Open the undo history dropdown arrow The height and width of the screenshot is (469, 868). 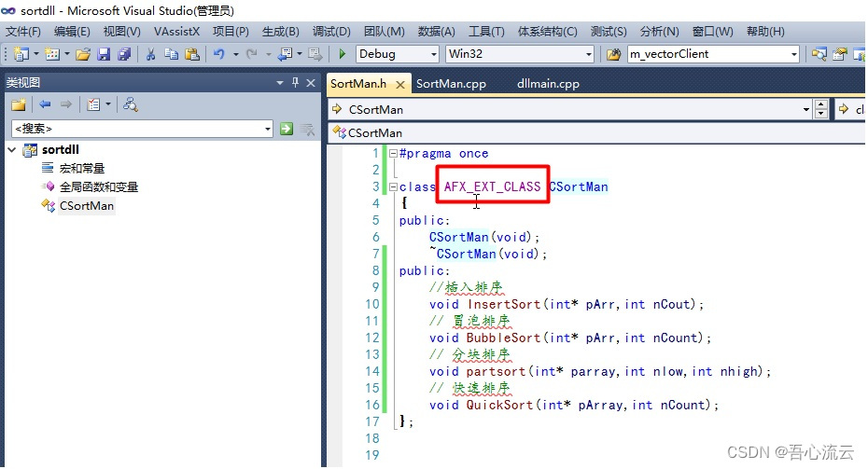[x=235, y=54]
